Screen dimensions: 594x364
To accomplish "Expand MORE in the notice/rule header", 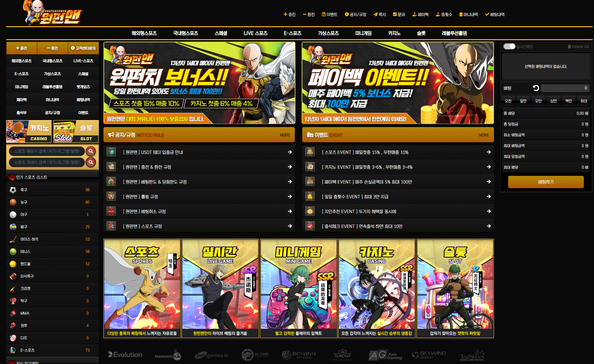I will (x=285, y=135).
